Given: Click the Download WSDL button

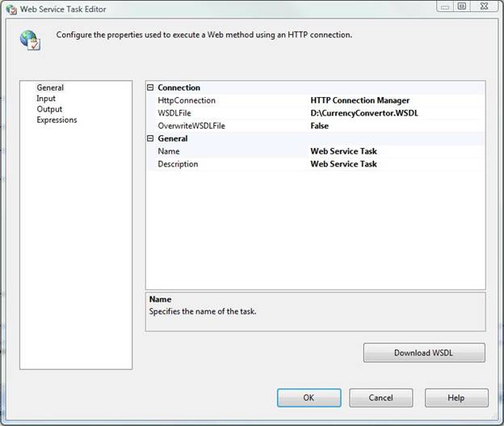Looking at the screenshot, I should [424, 352].
